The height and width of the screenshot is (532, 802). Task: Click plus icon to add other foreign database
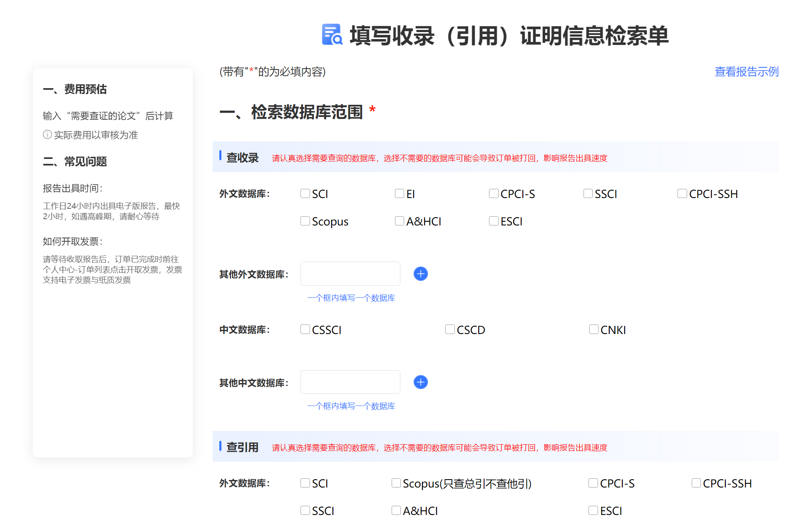pos(420,274)
